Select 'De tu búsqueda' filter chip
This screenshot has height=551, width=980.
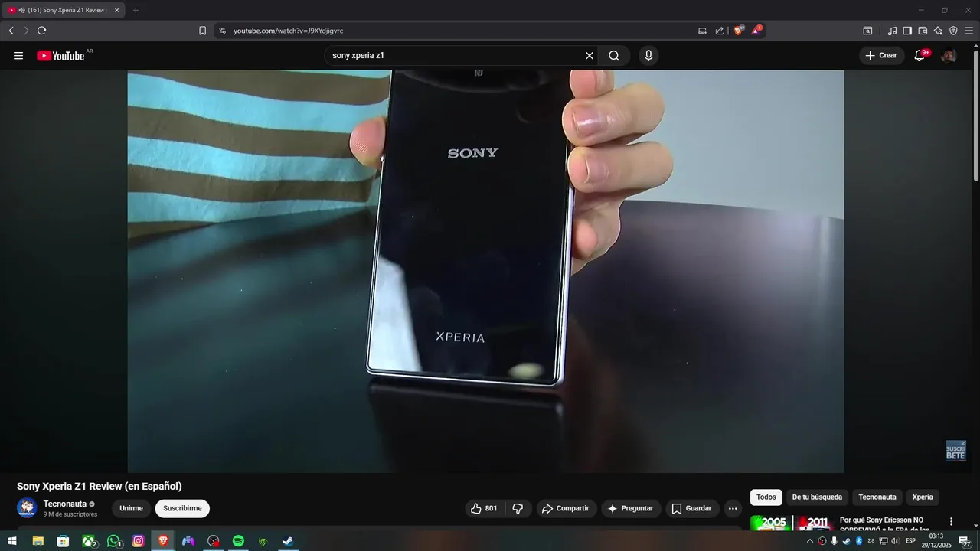pos(817,497)
